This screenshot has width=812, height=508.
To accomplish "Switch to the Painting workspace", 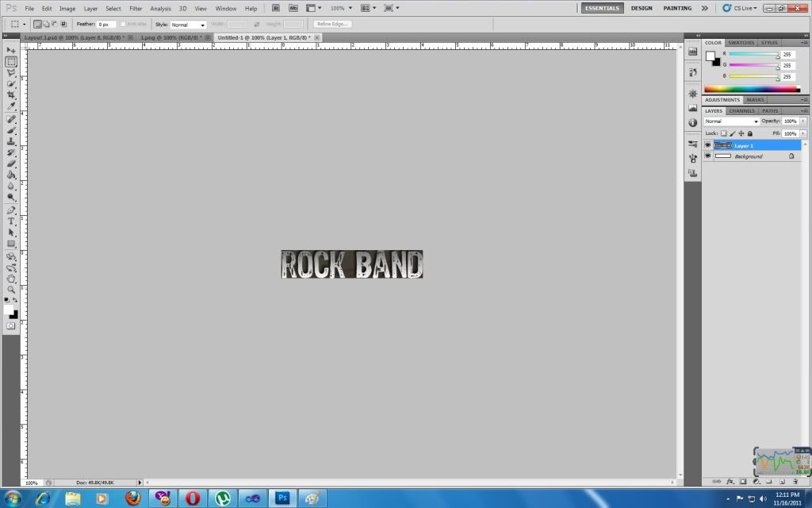I will (x=677, y=8).
